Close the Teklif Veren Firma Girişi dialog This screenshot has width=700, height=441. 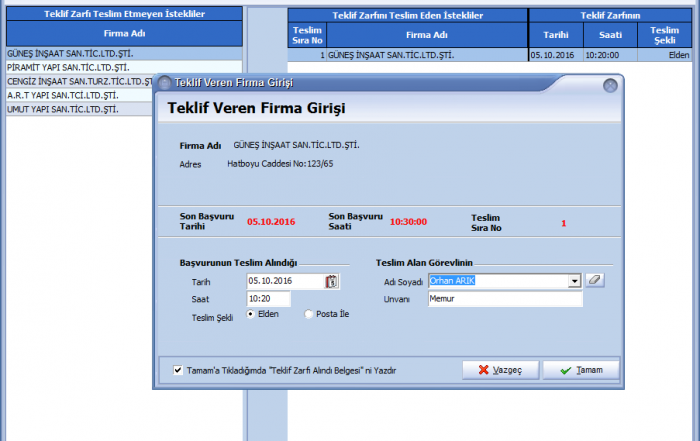tap(610, 86)
